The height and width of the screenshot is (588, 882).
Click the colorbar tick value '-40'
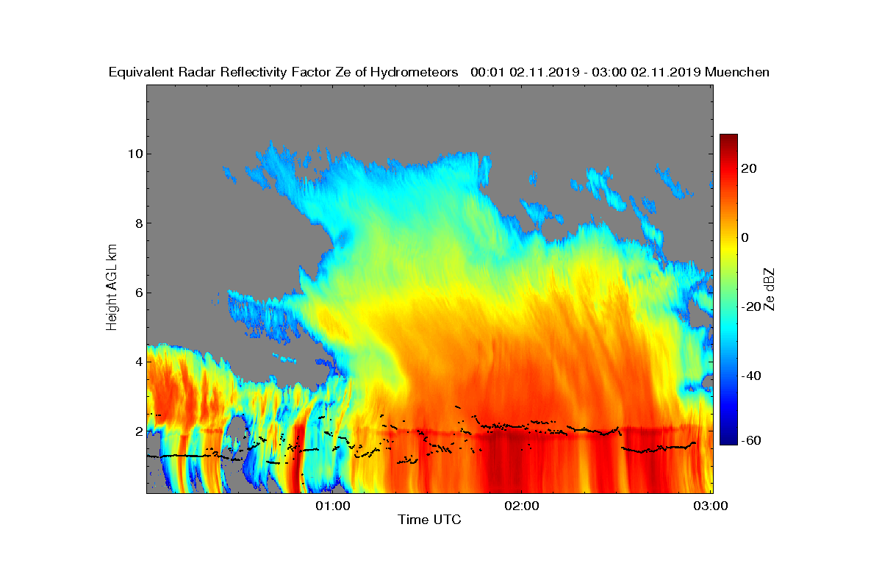[752, 376]
